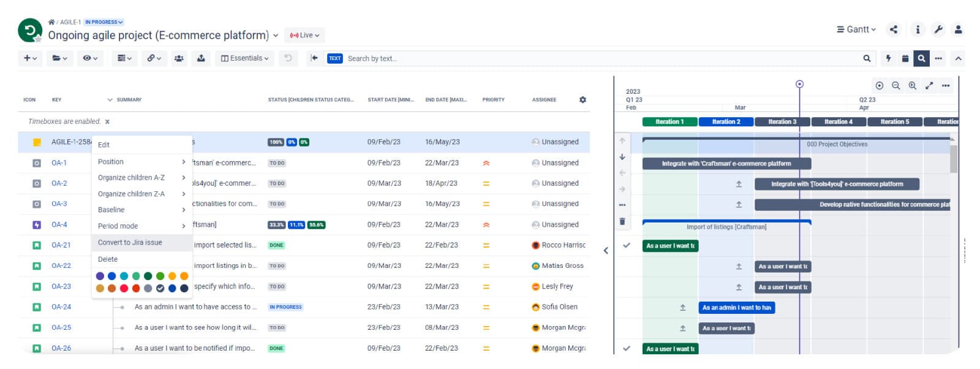Image resolution: width=980 pixels, height=369 pixels.
Task: Open the OA-1 issue key link
Action: pos(59,163)
